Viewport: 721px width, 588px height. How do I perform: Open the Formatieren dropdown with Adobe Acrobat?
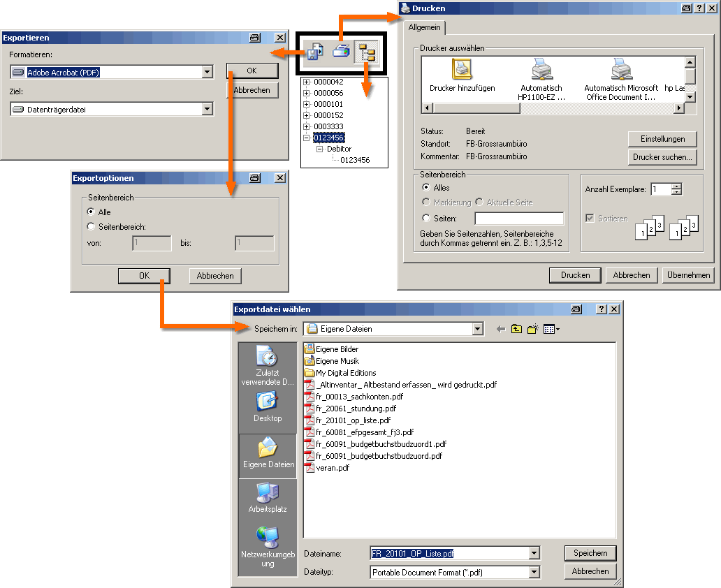pos(207,72)
